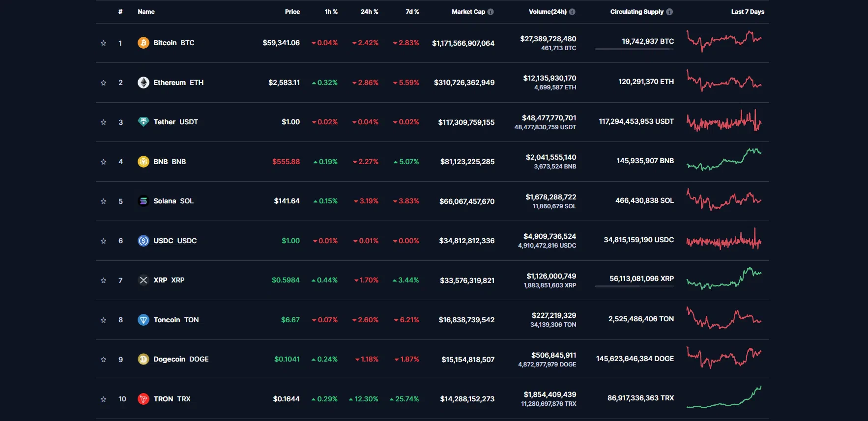The width and height of the screenshot is (868, 421).
Task: Open the Solana SOL page
Action: (x=174, y=201)
